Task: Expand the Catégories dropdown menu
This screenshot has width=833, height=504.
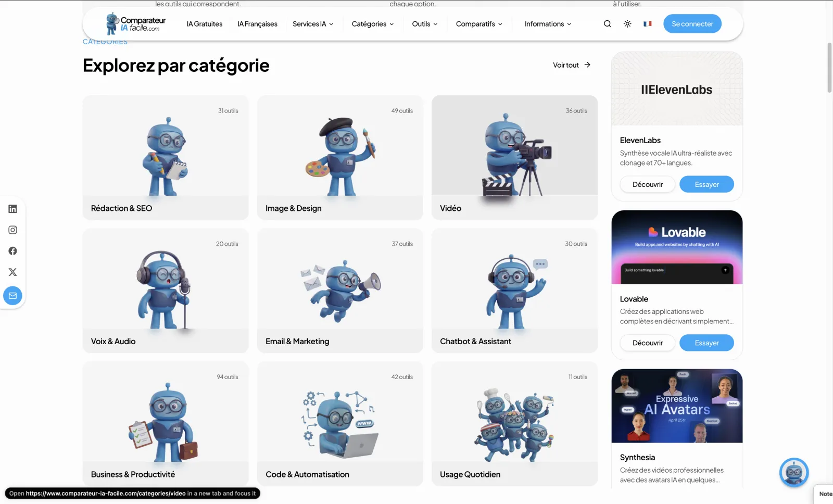Action: point(373,24)
